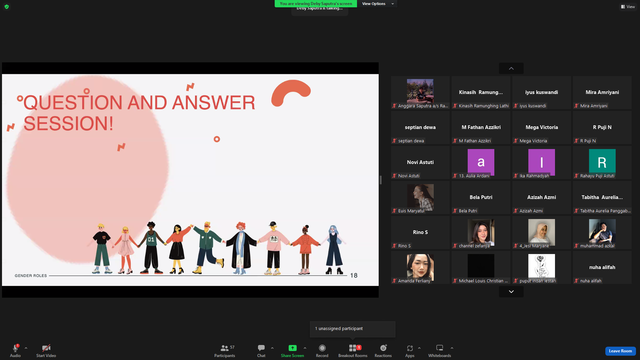Expand the Apps options caret
The width and height of the screenshot is (640, 360).
pos(419,348)
